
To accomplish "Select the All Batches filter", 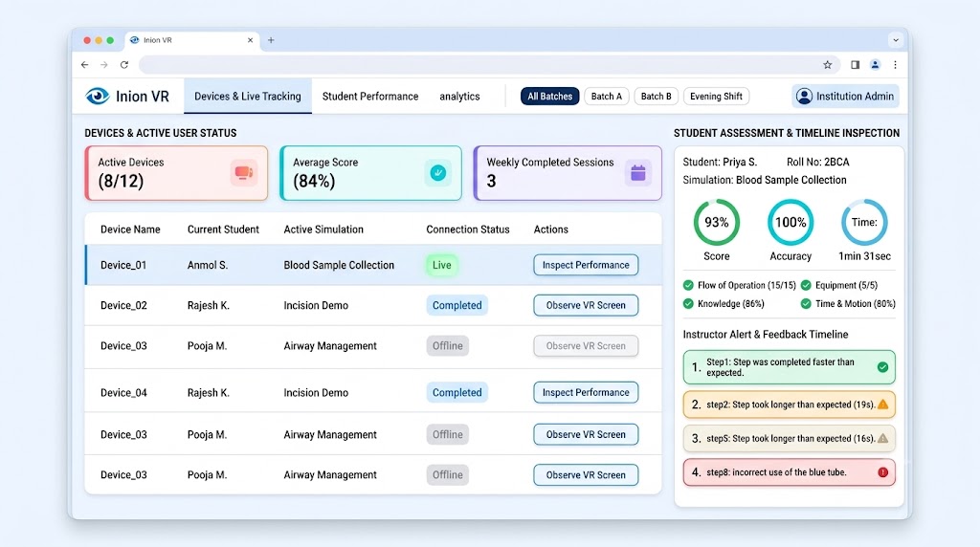I will click(549, 97).
